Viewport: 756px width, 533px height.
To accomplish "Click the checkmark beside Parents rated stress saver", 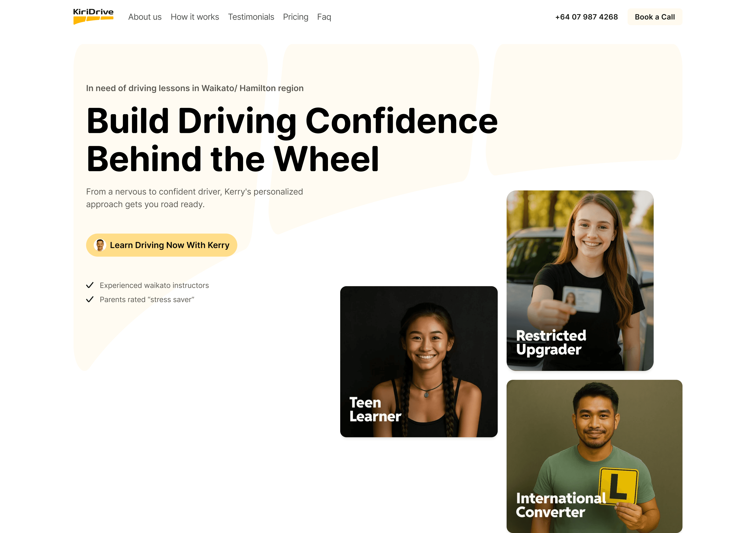I will point(90,299).
